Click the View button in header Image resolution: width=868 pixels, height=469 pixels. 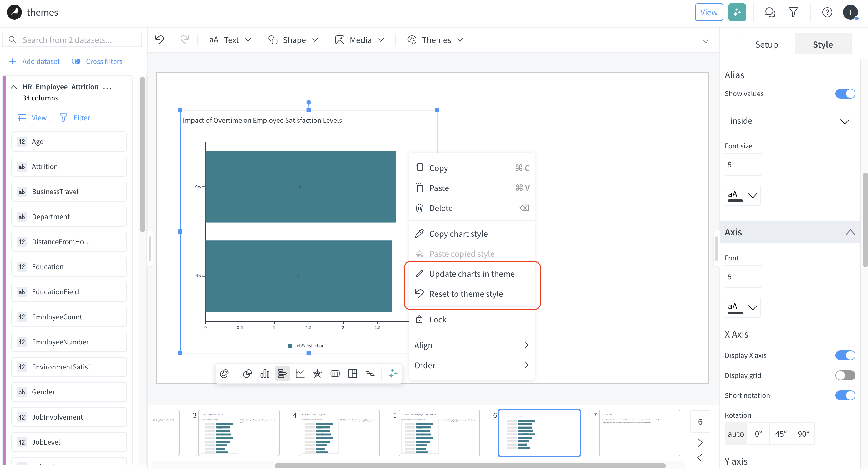click(x=708, y=13)
